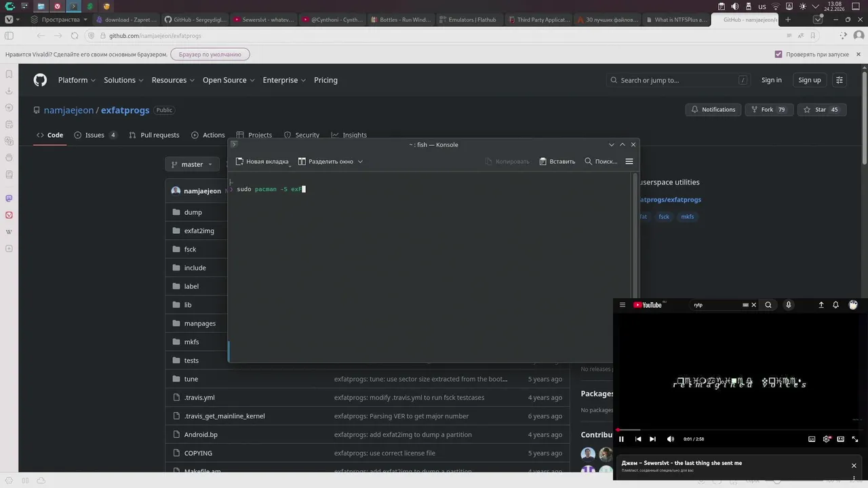Open system volume tray icon
This screenshot has height=488, width=868.
tap(734, 6)
